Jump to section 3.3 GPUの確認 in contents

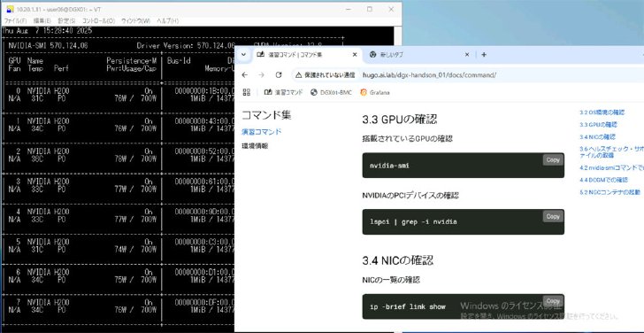point(598,125)
